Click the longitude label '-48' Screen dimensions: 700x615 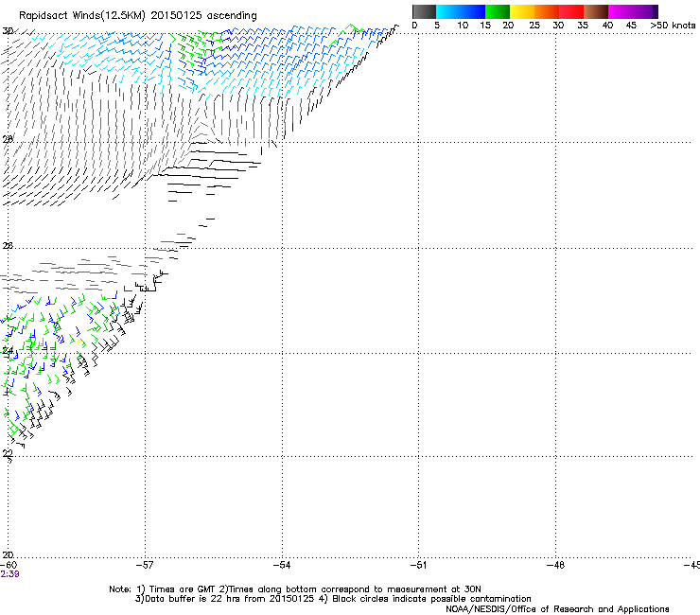click(556, 565)
